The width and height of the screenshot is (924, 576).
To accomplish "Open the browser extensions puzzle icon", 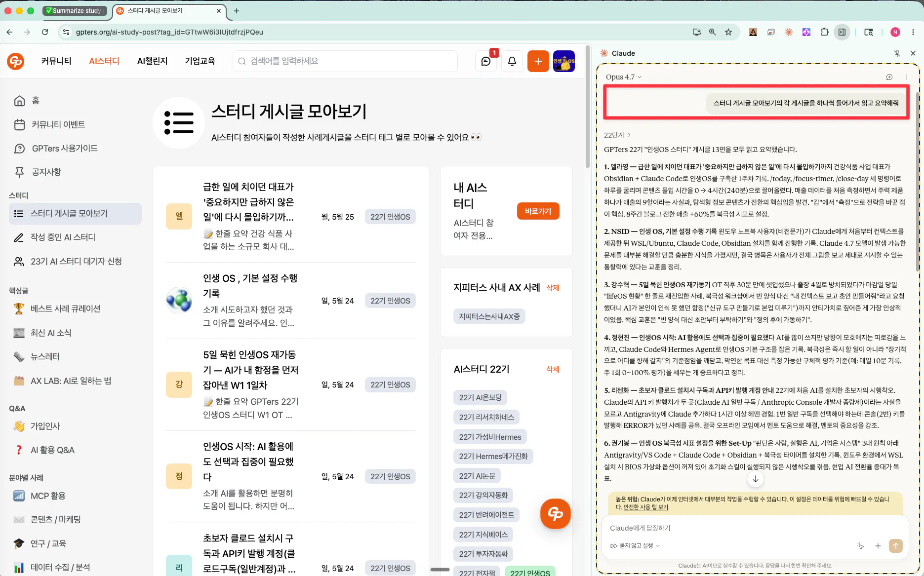I will pyautogui.click(x=824, y=32).
